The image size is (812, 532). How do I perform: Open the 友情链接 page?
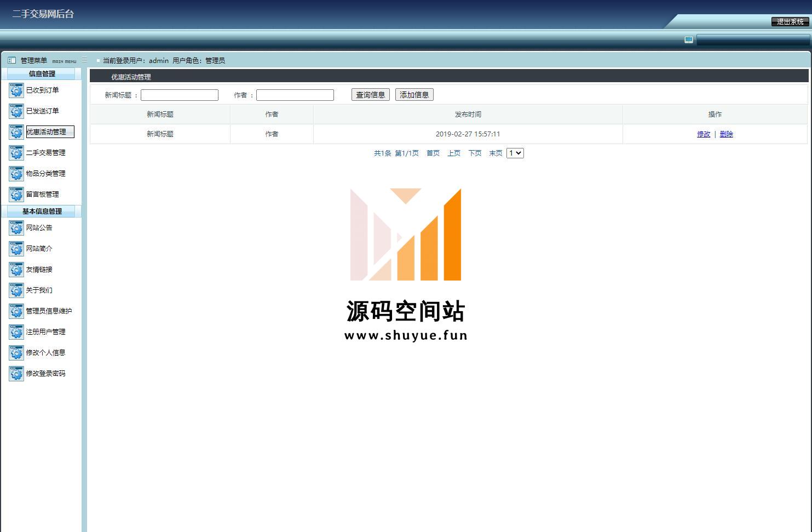tap(39, 269)
